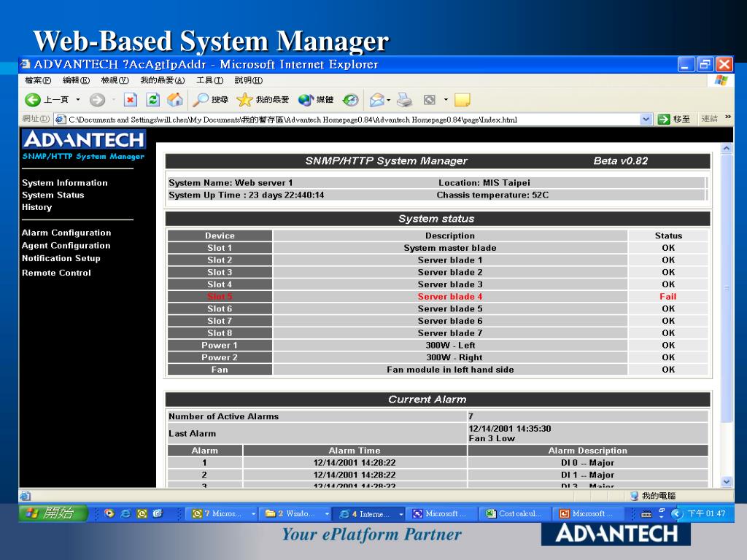Click the Windows Start (開始) button
The height and width of the screenshot is (560, 747).
point(53,513)
